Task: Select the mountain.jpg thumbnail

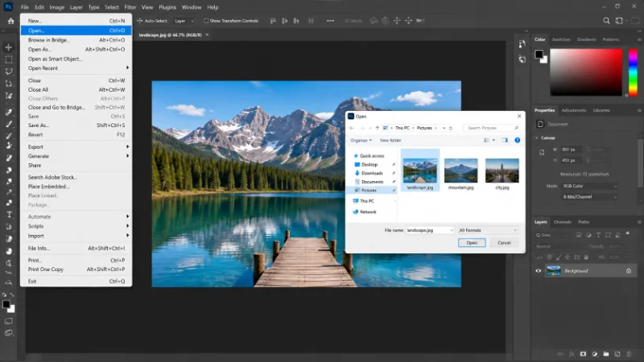Action: click(x=460, y=174)
